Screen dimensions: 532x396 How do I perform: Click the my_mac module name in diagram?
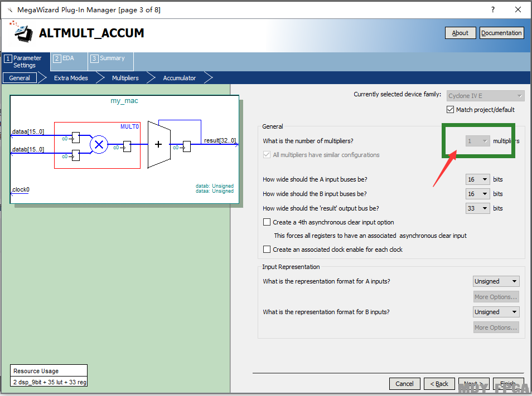pos(124,101)
